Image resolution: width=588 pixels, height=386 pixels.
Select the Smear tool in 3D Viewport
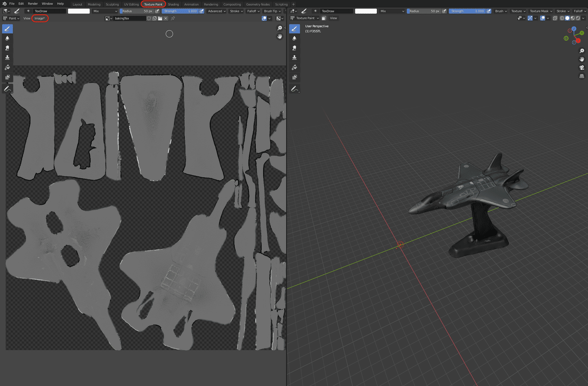[294, 48]
